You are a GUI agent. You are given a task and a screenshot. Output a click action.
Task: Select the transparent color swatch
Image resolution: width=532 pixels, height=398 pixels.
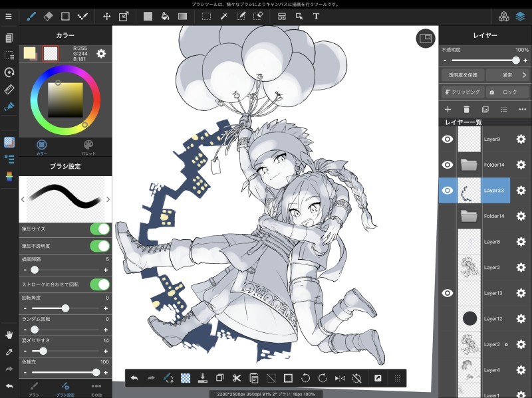click(x=51, y=54)
